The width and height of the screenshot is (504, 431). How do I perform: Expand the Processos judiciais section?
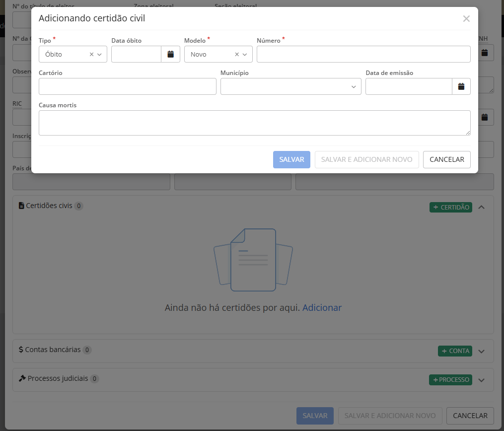pos(481,380)
